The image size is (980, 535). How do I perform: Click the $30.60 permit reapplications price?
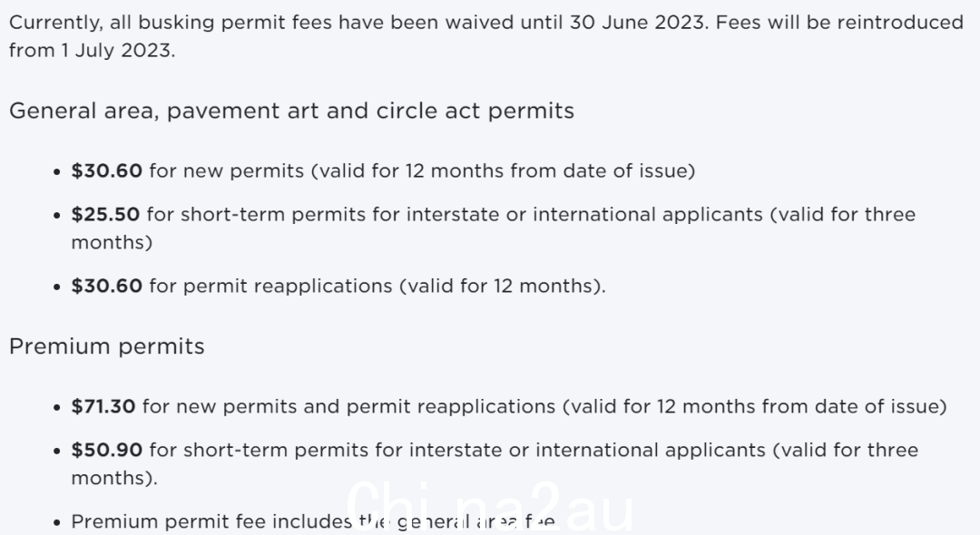coord(107,286)
